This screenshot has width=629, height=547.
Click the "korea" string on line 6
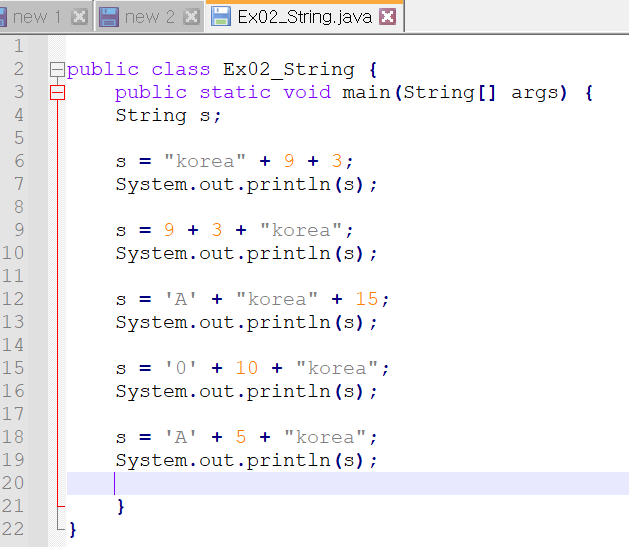coord(205,162)
